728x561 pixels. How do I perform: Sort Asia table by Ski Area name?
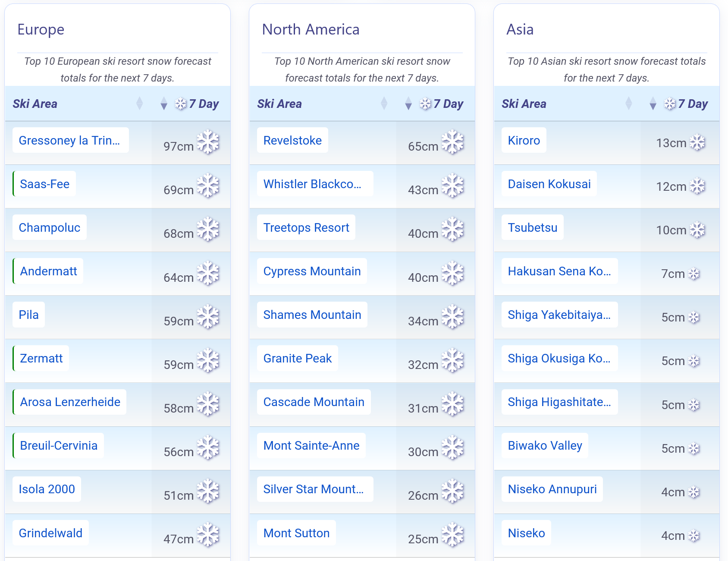(628, 104)
